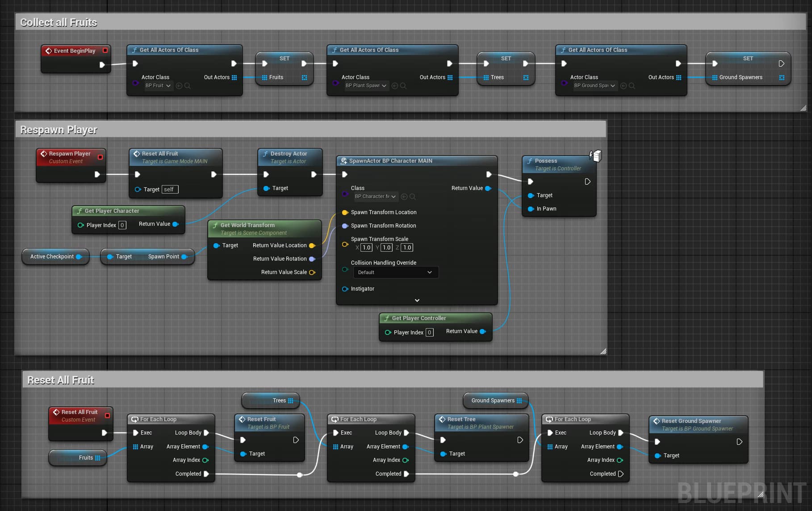Click Out Actors array pin feeding the Fruits SET
Screen dimensions: 812x511
[x=234, y=77]
